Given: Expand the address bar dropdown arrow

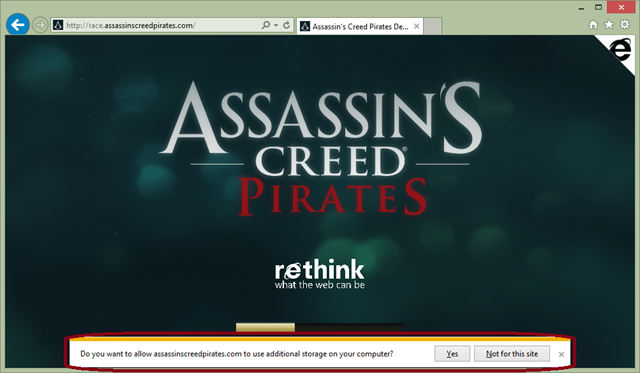Looking at the screenshot, I should click(x=276, y=25).
